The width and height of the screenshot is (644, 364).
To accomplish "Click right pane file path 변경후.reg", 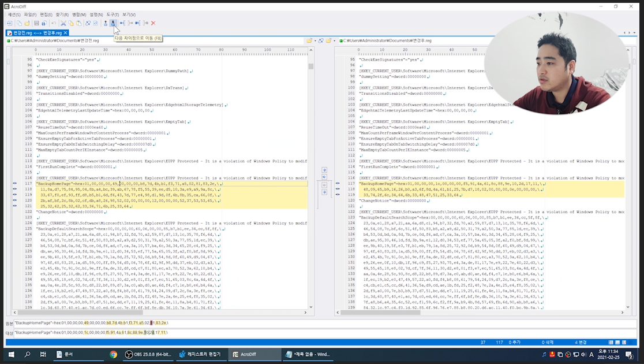I will pos(387,40).
